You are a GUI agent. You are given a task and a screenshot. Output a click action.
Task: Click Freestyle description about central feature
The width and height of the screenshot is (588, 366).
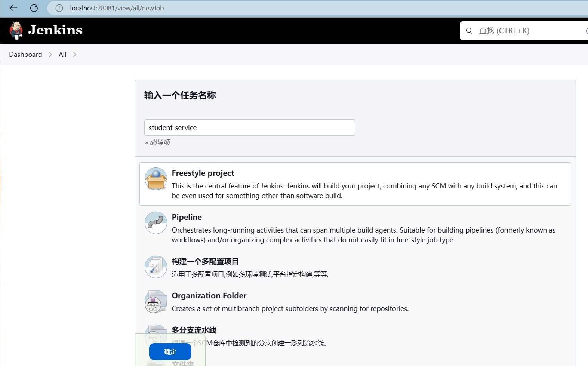[x=364, y=191]
